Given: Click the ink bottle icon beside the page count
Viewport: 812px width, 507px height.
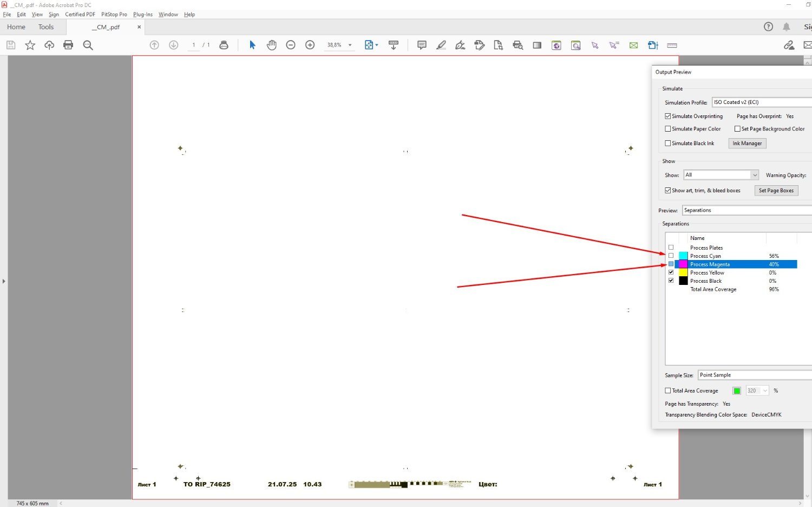Looking at the screenshot, I should pyautogui.click(x=224, y=45).
